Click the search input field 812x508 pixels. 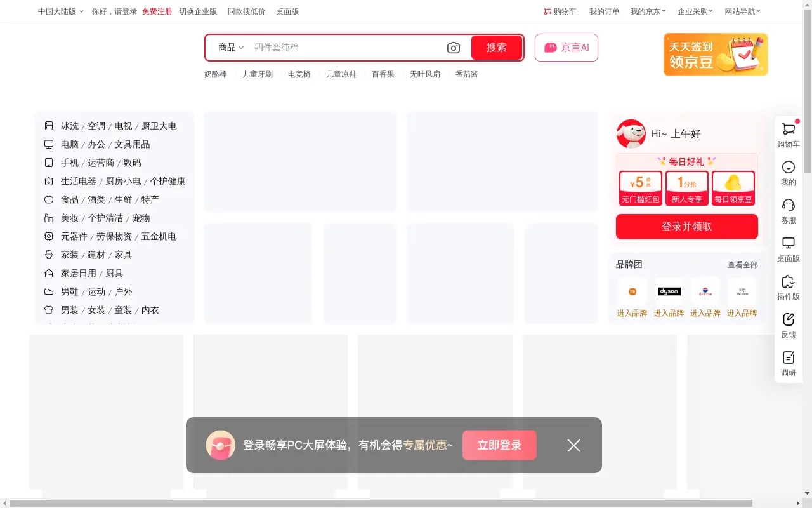346,48
